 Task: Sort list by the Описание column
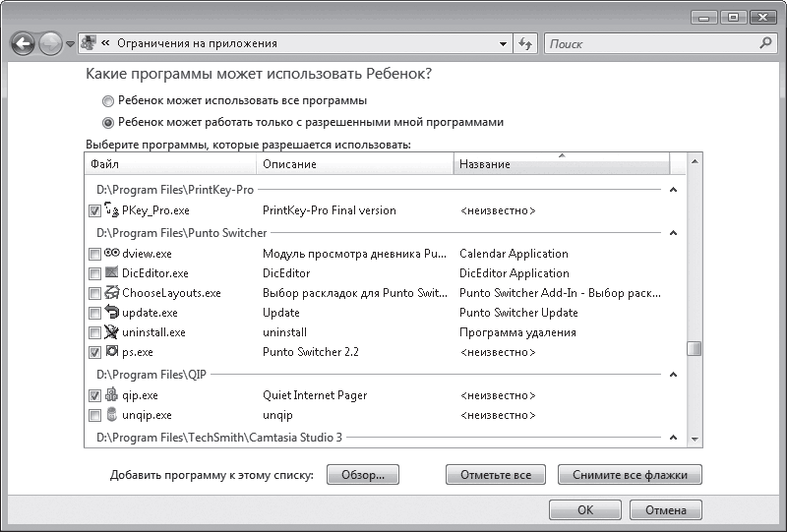click(x=354, y=164)
